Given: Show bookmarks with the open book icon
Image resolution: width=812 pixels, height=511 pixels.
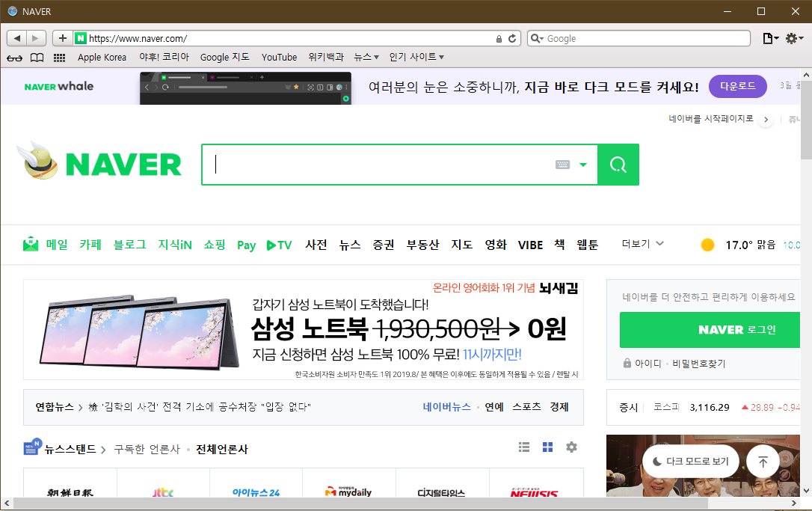Looking at the screenshot, I should point(37,58).
